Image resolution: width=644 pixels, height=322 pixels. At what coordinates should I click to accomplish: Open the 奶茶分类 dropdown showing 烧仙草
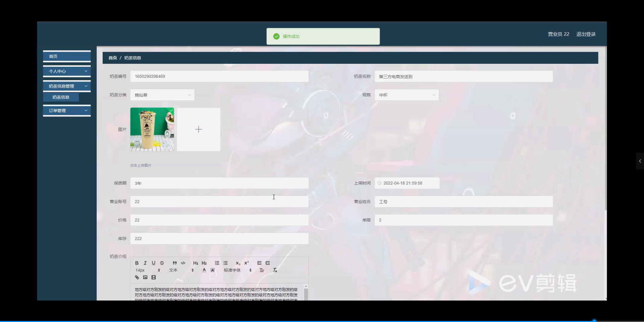[x=162, y=95]
